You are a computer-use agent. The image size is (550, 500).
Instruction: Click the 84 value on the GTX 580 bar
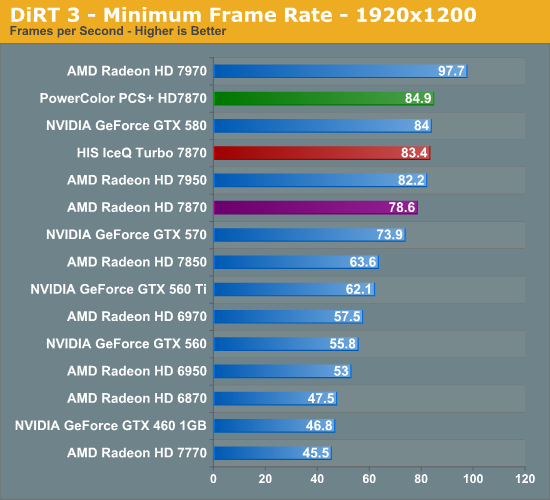(421, 126)
